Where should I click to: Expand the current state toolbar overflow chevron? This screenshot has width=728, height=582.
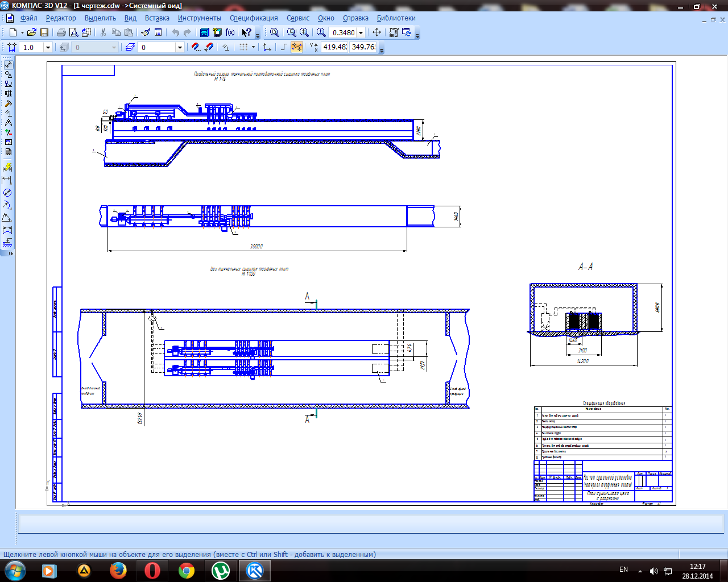tap(382, 50)
